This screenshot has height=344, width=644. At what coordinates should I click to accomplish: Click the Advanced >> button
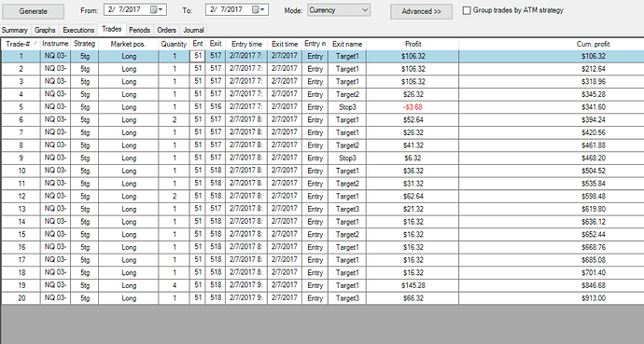[421, 11]
